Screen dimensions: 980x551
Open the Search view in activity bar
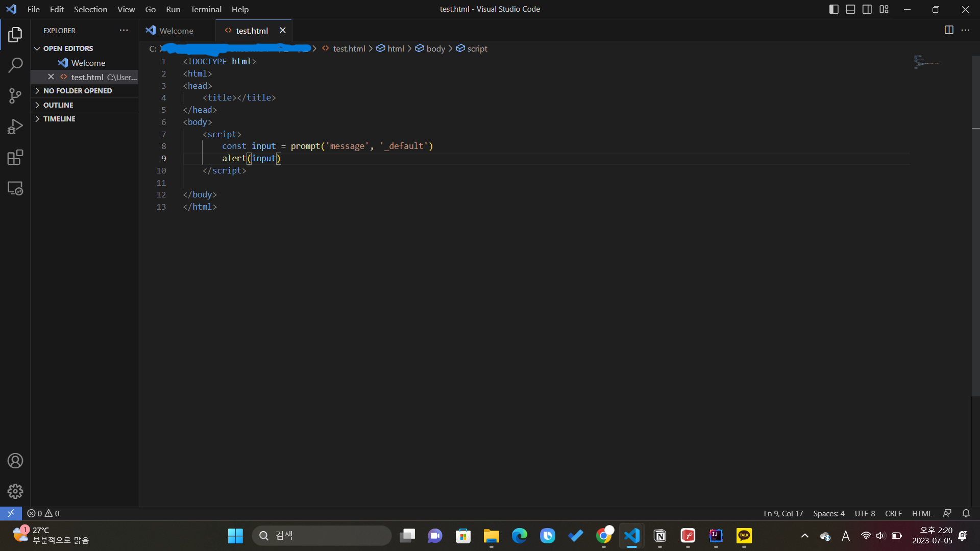coord(15,65)
